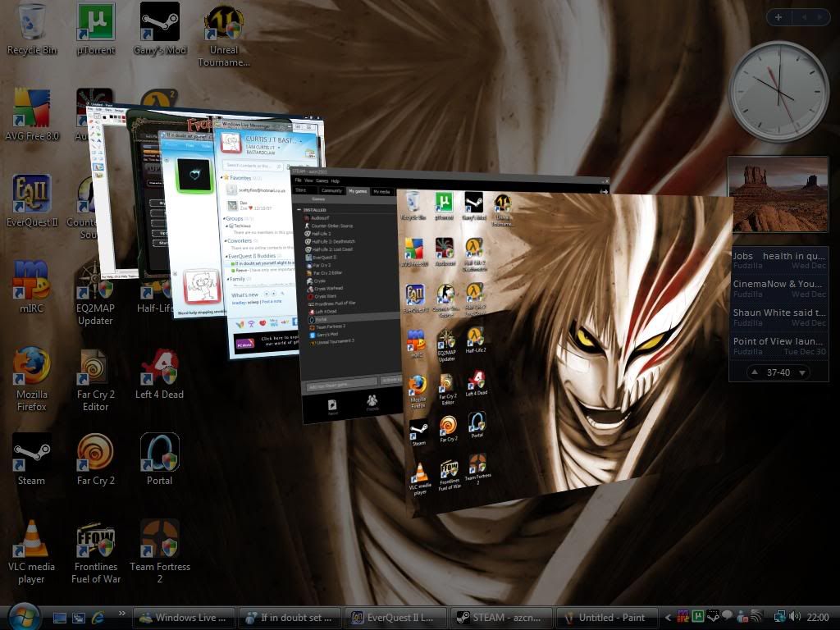Select EQ2MAP Updater shortcut on the main desktop
The height and width of the screenshot is (630, 840).
(95, 293)
